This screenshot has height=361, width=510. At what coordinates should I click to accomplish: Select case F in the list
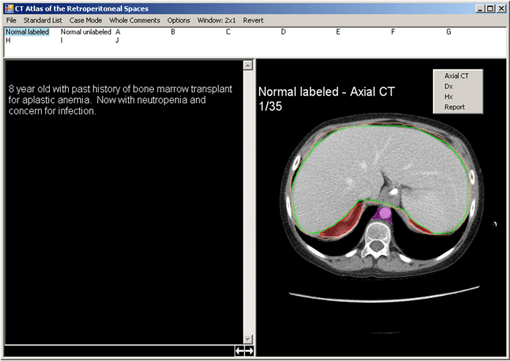tap(393, 32)
